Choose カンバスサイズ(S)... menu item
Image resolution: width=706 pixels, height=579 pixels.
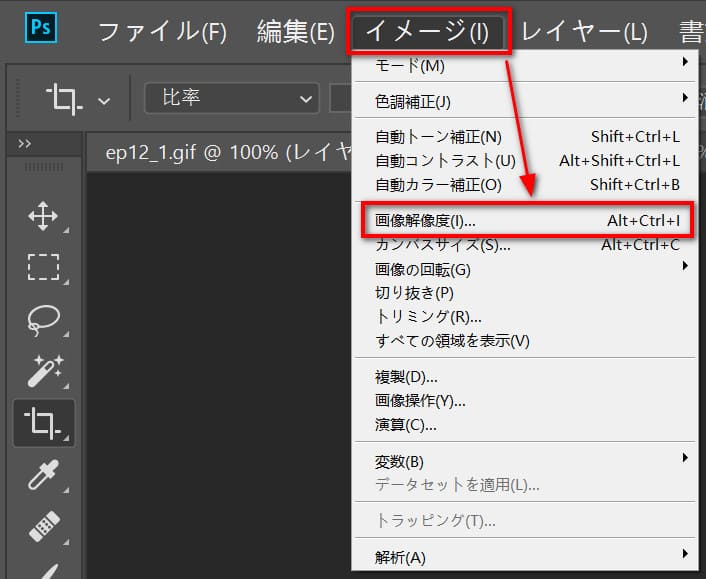[x=525, y=245]
